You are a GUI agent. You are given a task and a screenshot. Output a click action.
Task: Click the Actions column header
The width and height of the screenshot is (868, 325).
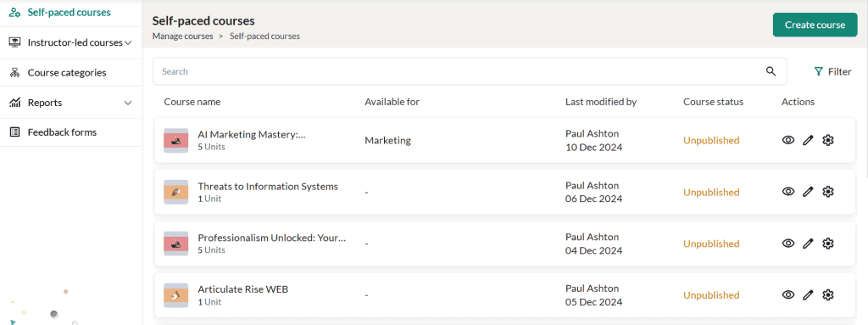coord(798,102)
